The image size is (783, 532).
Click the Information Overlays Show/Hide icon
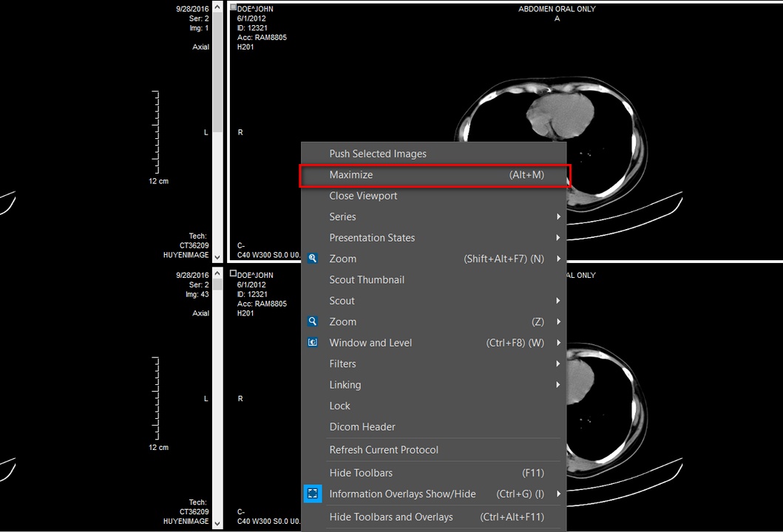[x=313, y=494]
